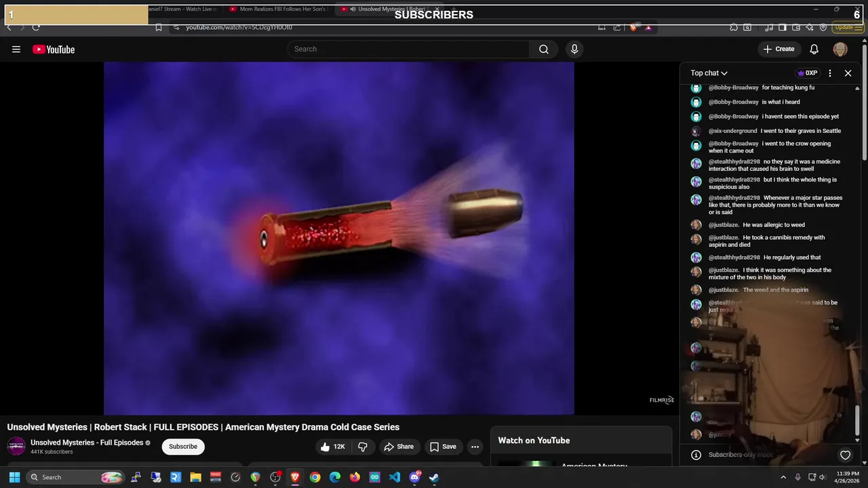Bookmark this page

point(159,27)
